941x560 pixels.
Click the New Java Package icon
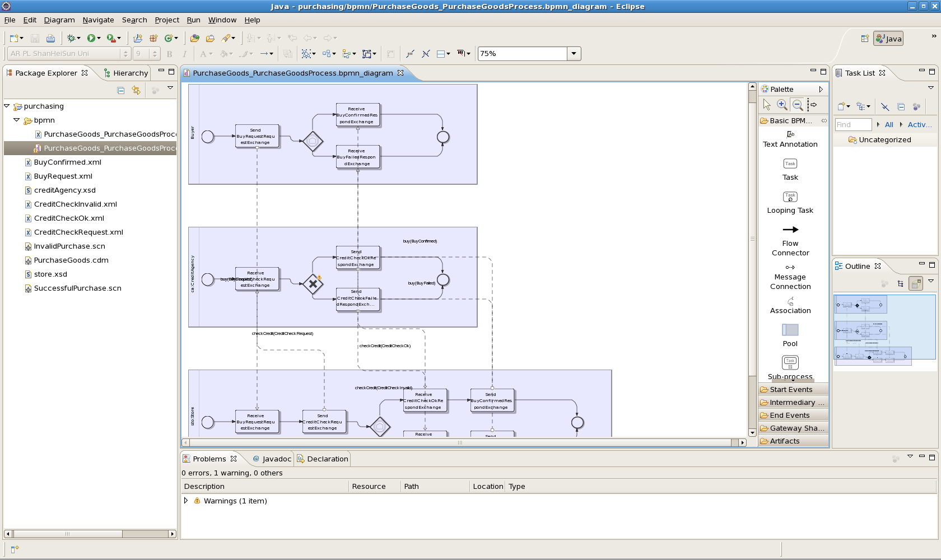coord(153,38)
